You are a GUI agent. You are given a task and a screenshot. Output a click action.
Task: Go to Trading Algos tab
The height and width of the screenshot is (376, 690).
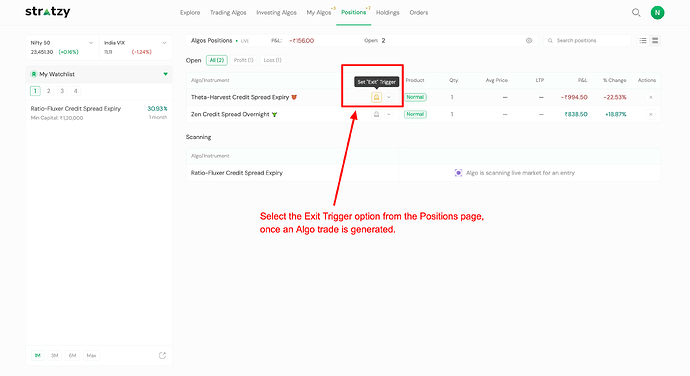(x=228, y=12)
